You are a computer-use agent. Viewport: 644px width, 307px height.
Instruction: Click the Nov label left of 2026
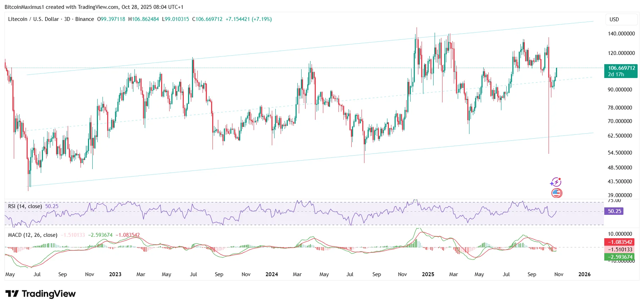[x=559, y=274]
